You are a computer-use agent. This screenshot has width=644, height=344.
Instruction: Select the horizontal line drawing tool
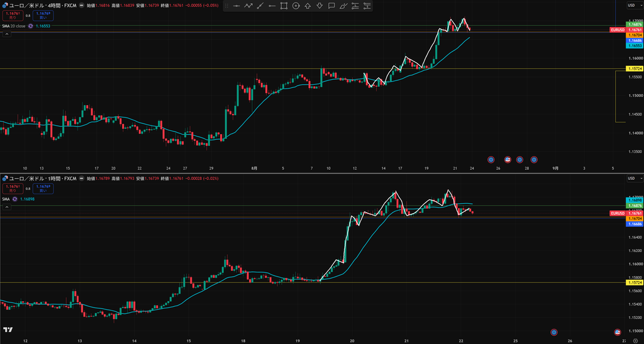pos(236,6)
